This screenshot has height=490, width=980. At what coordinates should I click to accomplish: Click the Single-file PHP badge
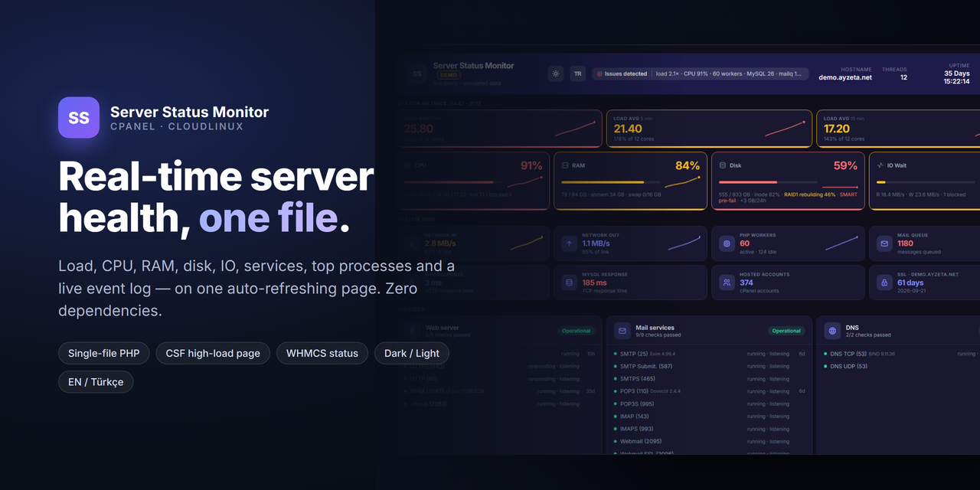click(x=104, y=353)
